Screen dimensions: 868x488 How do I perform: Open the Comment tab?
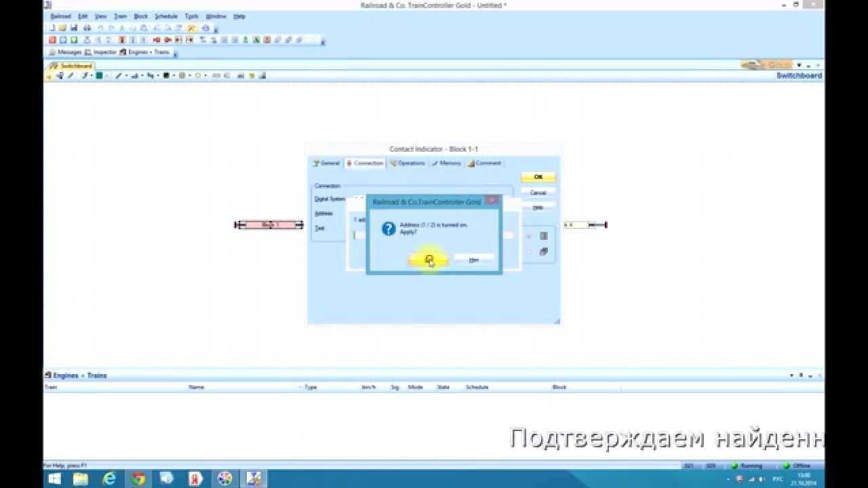(484, 163)
